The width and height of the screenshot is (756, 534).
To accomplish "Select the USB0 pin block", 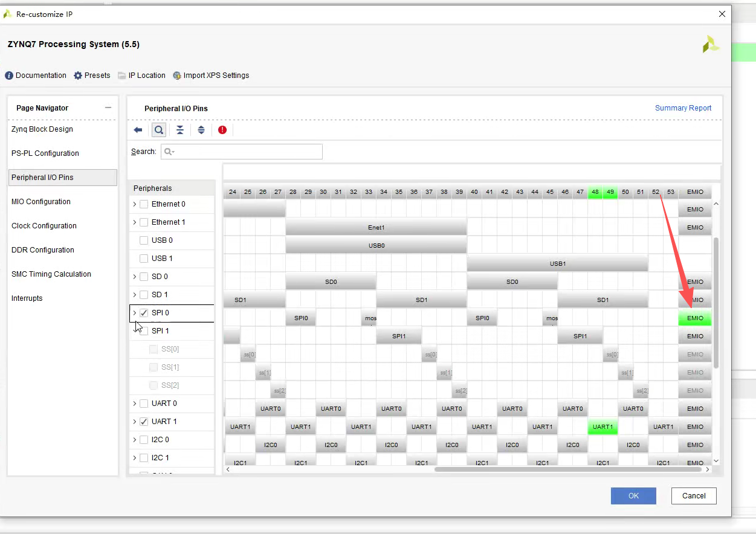I will pyautogui.click(x=376, y=246).
